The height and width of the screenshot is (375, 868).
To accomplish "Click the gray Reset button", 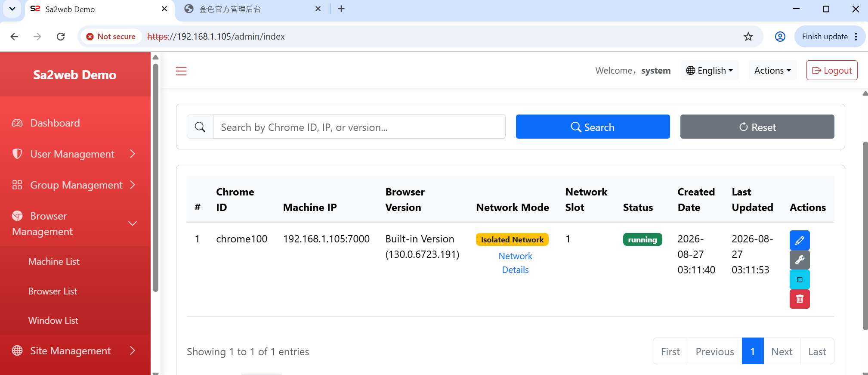I will pyautogui.click(x=757, y=127).
